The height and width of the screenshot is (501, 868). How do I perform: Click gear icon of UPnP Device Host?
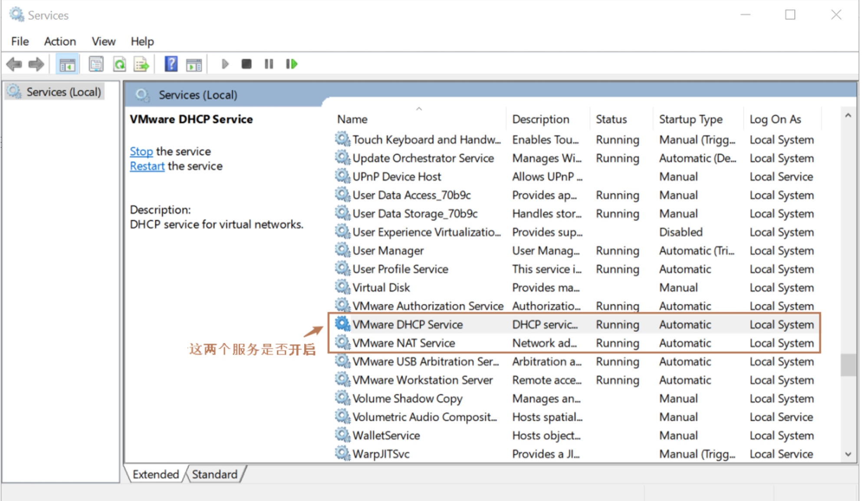point(342,176)
